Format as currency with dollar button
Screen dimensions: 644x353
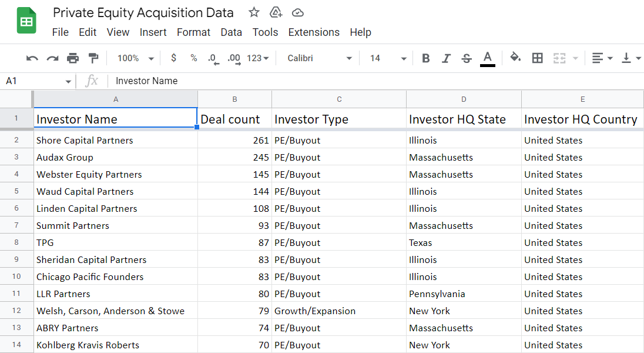(173, 58)
